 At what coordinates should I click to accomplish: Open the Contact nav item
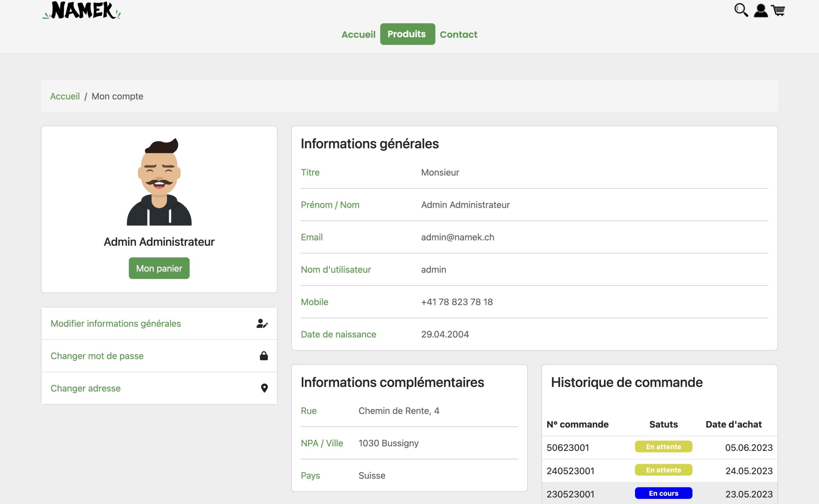click(x=458, y=34)
